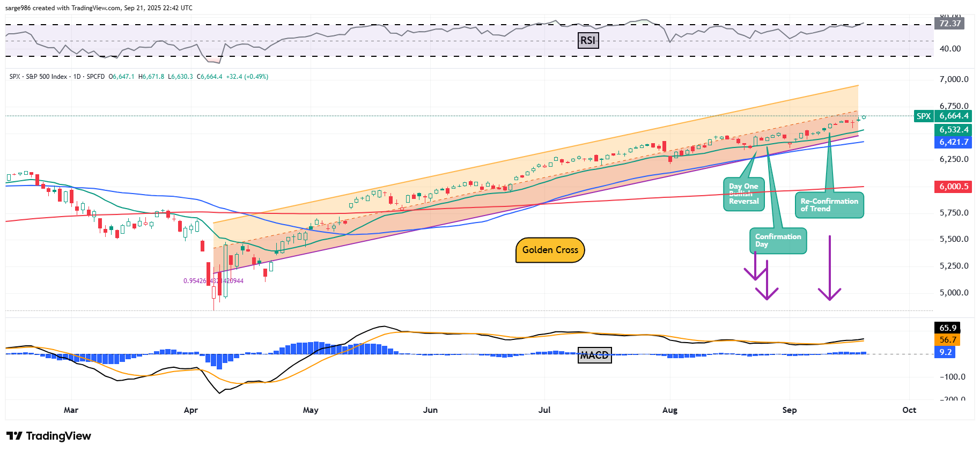Select the MACD indicator label
980x452 pixels.
[594, 355]
